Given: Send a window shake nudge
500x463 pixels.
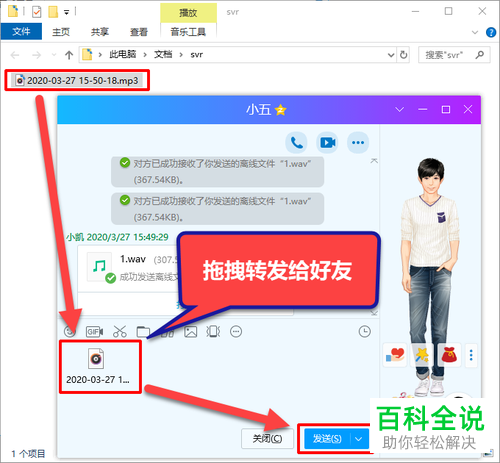Looking at the screenshot, I should click(213, 332).
